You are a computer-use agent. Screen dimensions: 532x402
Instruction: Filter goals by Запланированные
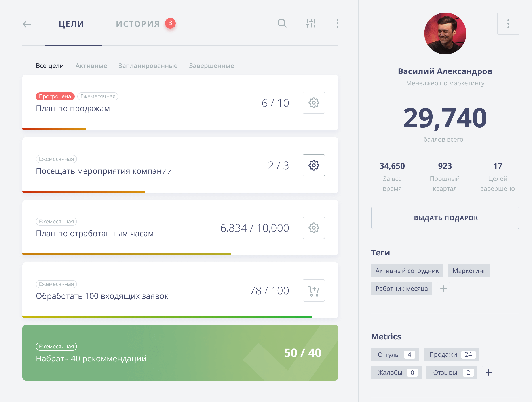[148, 66]
